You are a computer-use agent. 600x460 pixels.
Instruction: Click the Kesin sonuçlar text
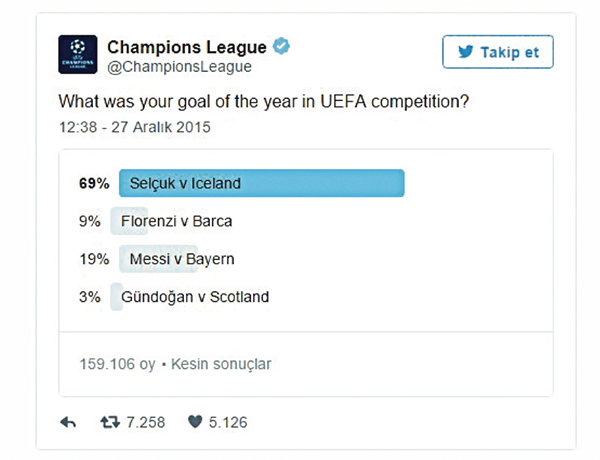[221, 364]
